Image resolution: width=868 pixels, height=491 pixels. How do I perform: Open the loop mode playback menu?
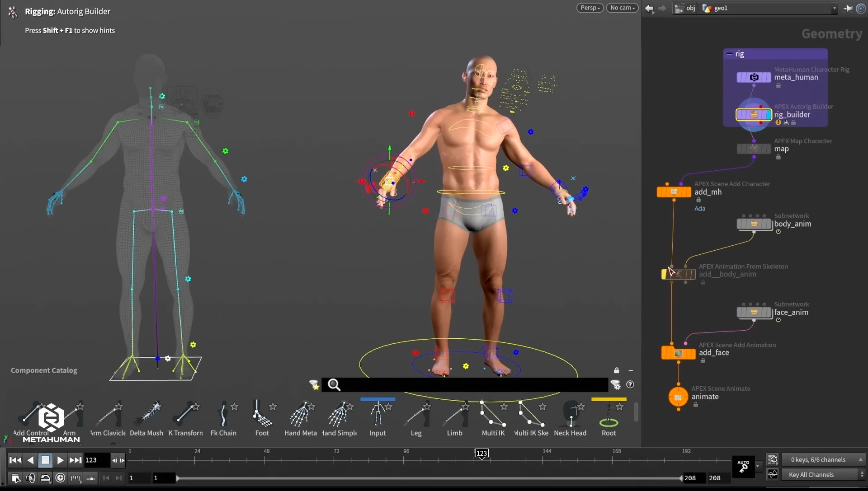(45, 478)
